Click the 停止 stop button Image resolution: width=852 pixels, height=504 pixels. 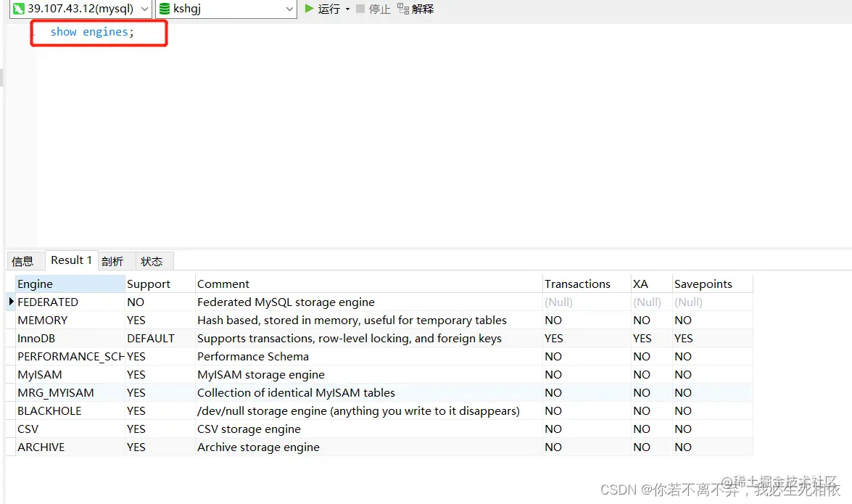click(373, 9)
